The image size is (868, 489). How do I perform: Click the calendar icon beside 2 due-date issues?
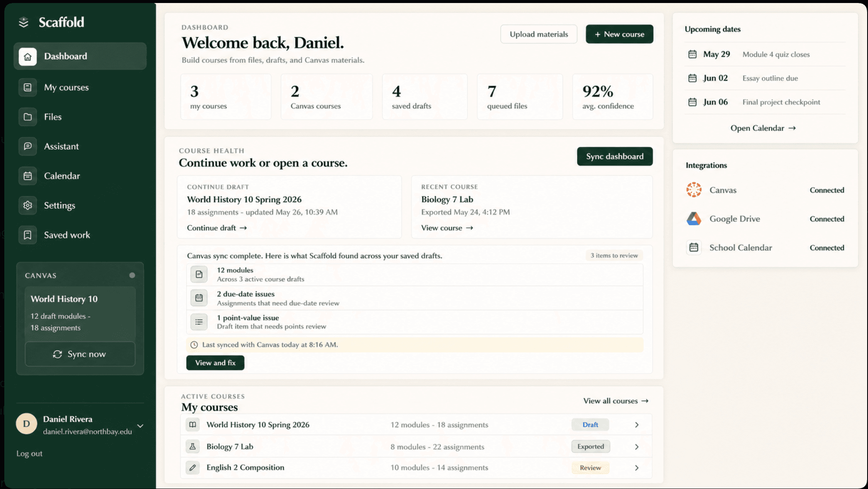(x=199, y=298)
